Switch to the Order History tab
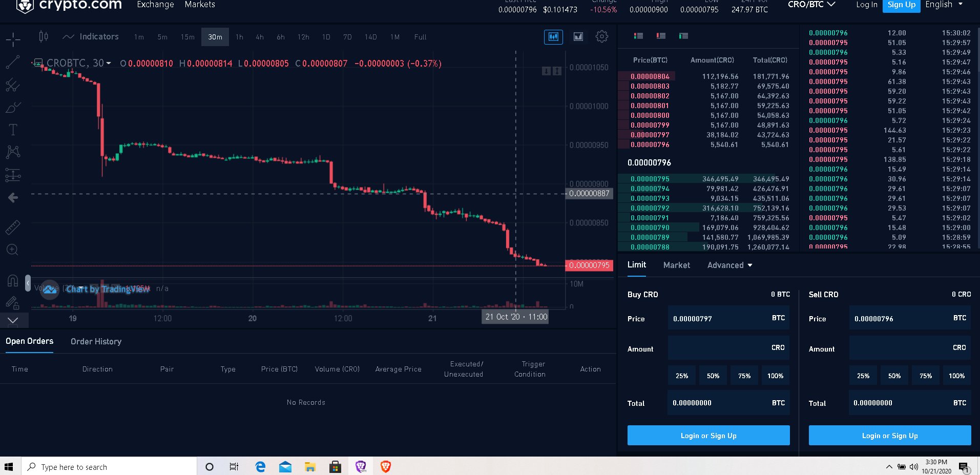The width and height of the screenshot is (980, 475). point(96,341)
